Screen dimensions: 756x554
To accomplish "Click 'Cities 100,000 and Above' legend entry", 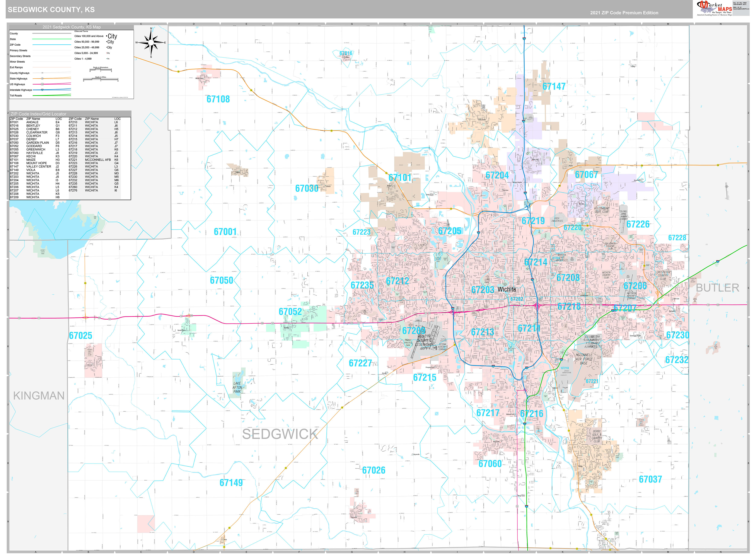I will pyautogui.click(x=89, y=36).
